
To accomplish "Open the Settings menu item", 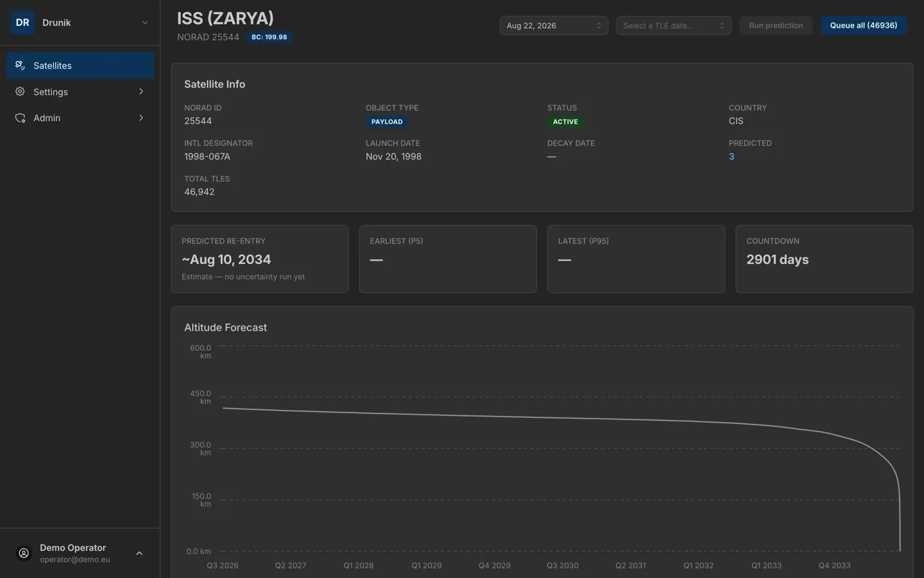I will (80, 92).
